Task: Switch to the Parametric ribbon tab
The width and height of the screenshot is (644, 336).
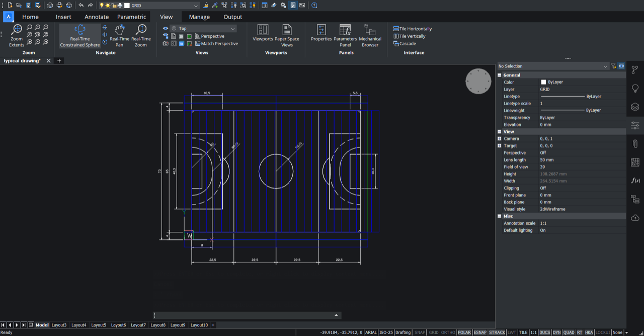Action: point(131,17)
